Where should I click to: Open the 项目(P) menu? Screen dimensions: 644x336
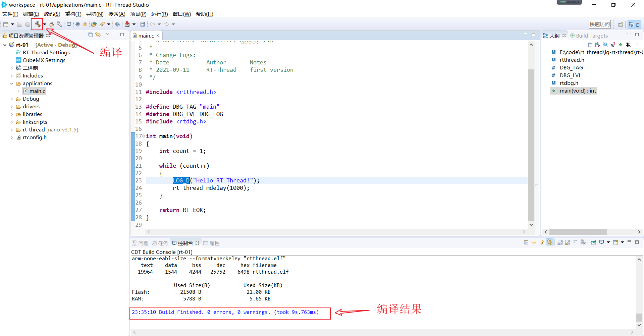pos(138,14)
